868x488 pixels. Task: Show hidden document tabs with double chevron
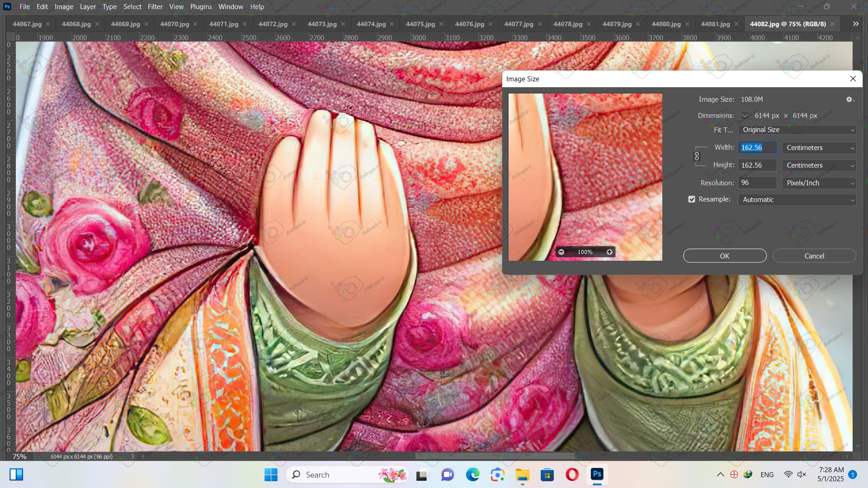856,24
